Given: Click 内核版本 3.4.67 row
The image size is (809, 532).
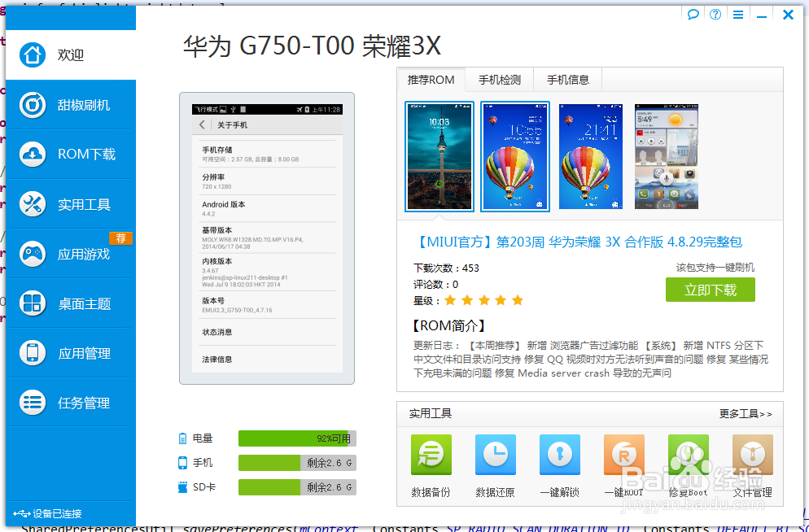Looking at the screenshot, I should (267, 273).
